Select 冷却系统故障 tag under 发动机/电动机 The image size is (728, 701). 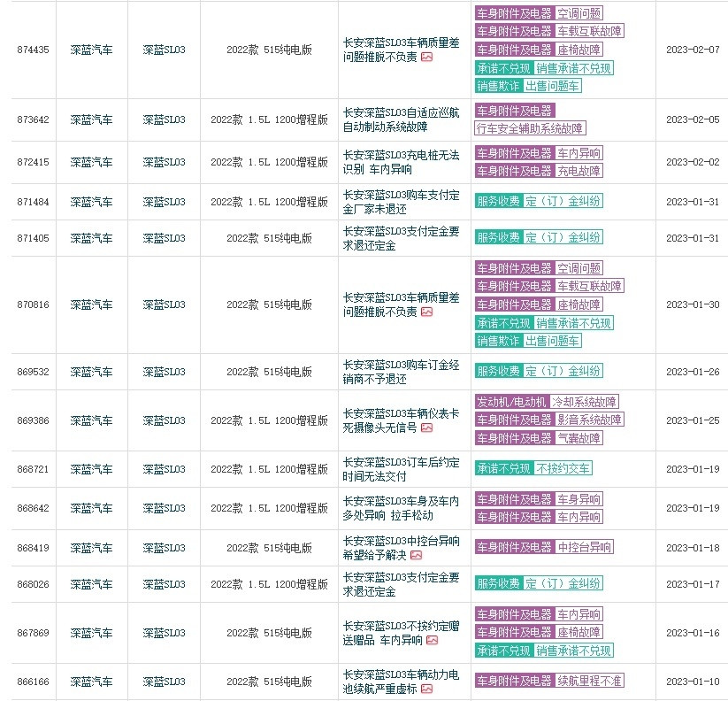pyautogui.click(x=584, y=402)
